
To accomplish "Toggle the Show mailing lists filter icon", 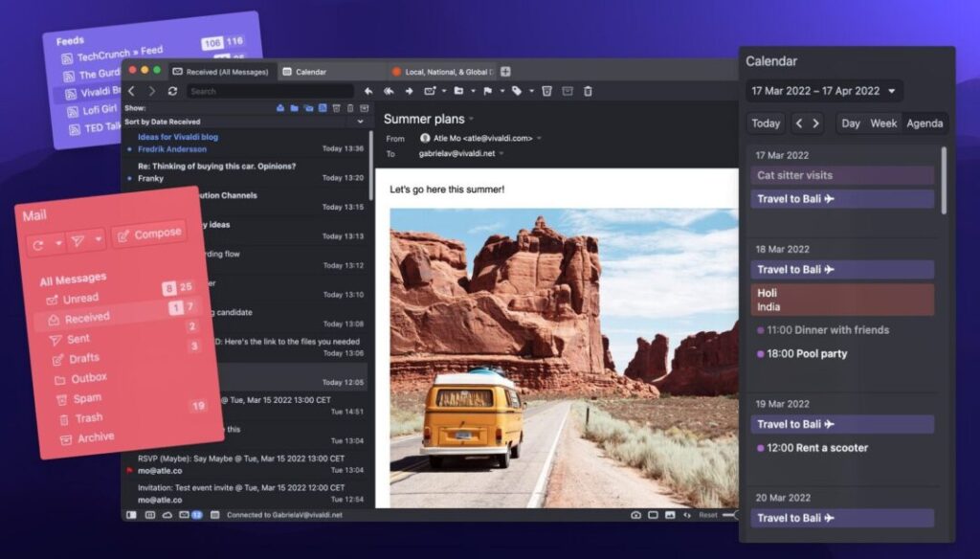I will tap(309, 108).
